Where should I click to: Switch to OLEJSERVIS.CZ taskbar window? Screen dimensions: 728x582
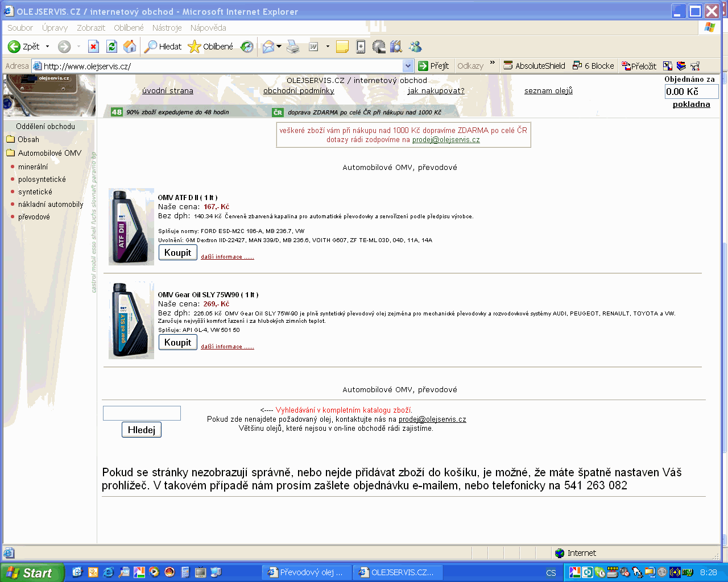[x=398, y=572]
